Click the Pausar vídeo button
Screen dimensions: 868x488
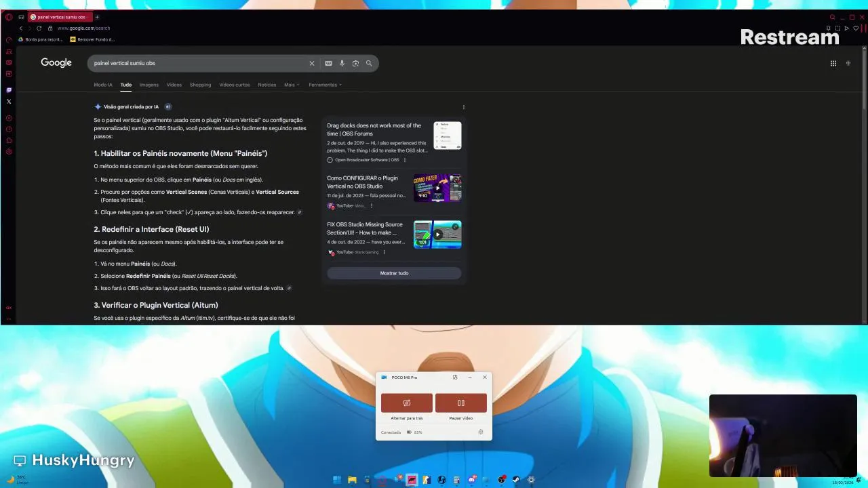point(461,403)
